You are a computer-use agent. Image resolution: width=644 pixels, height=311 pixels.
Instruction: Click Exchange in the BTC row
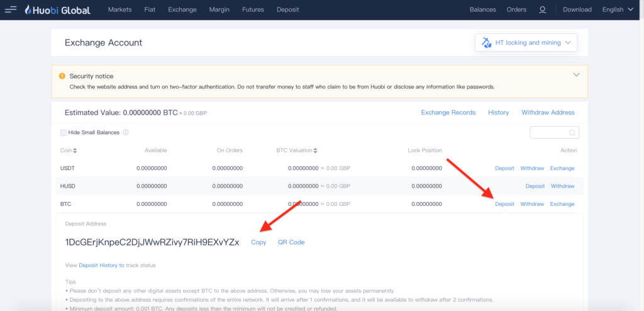[562, 204]
